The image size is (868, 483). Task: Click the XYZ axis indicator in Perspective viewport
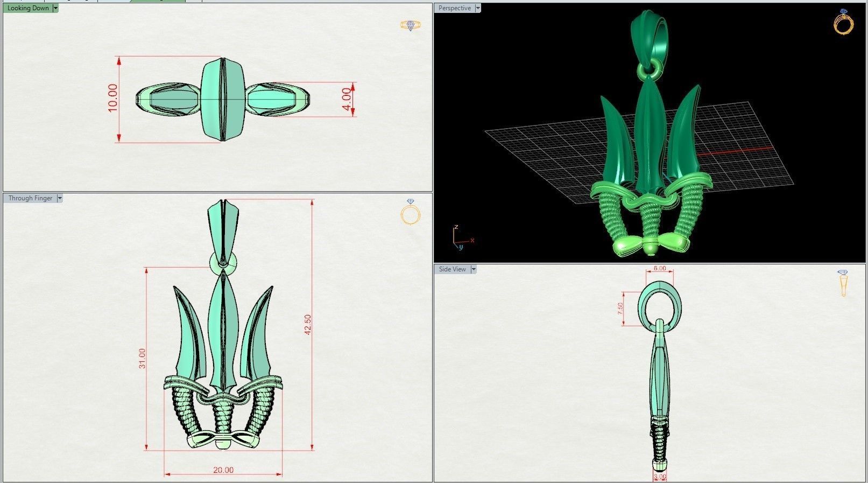coord(462,237)
